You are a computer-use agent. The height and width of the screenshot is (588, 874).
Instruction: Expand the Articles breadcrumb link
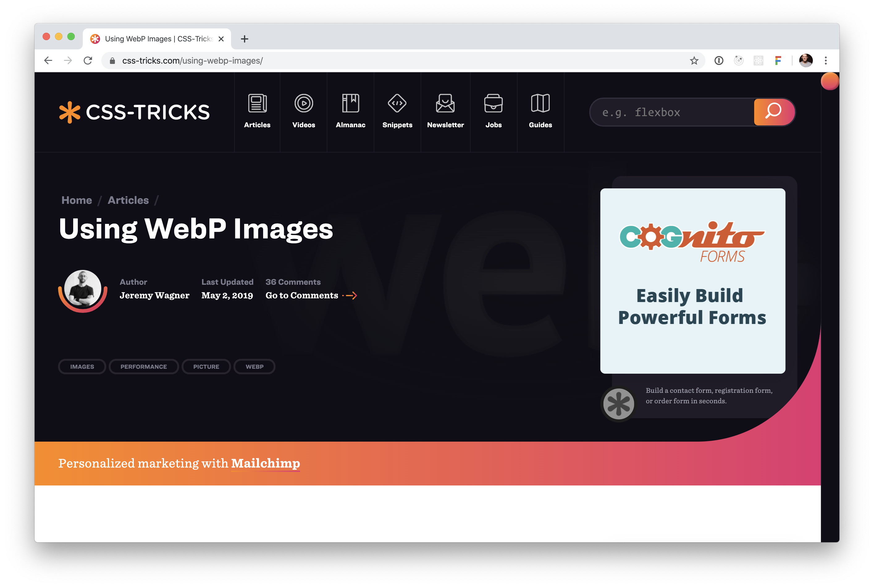[x=128, y=200]
